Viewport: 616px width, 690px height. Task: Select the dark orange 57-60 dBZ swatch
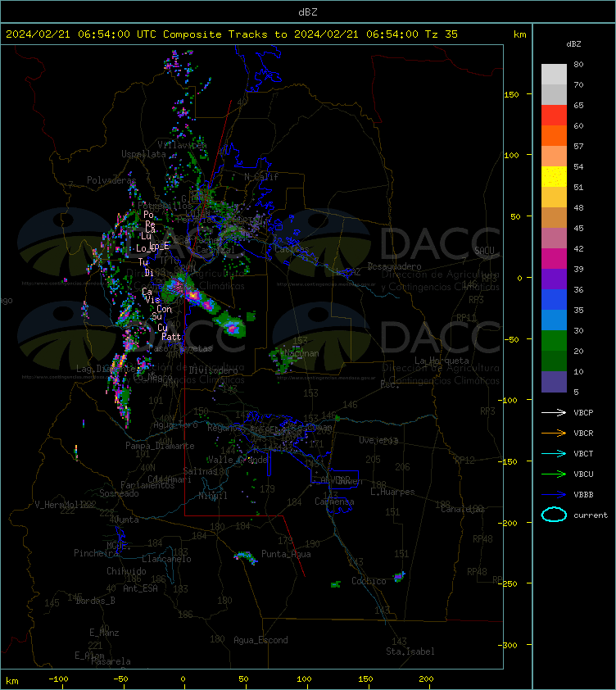click(554, 135)
